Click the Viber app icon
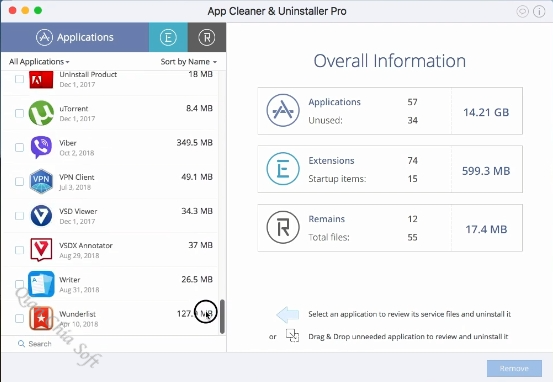The height and width of the screenshot is (382, 553). (x=41, y=147)
